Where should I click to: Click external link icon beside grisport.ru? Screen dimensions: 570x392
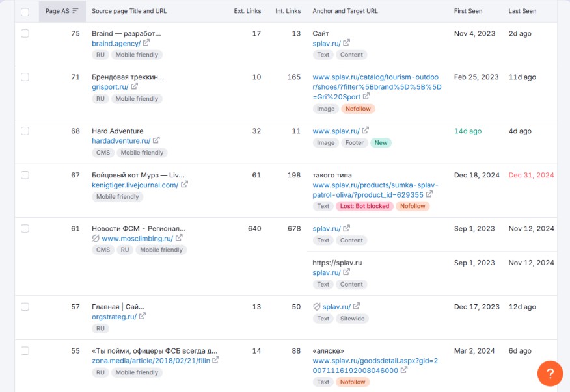[135, 87]
